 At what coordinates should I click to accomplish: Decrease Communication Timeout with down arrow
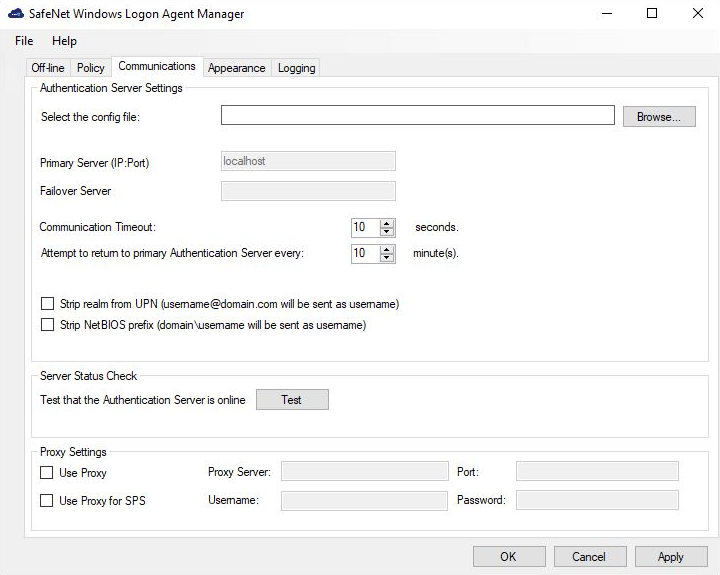(x=387, y=232)
